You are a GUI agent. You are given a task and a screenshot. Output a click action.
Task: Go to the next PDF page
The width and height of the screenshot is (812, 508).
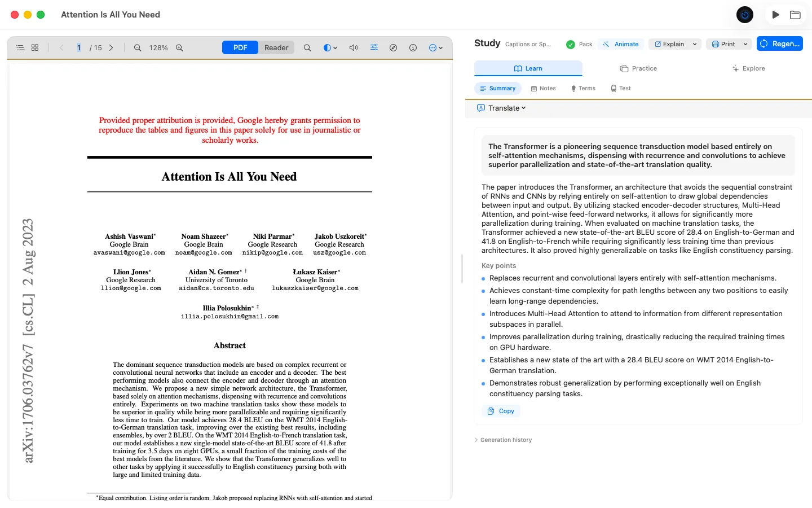[111, 48]
